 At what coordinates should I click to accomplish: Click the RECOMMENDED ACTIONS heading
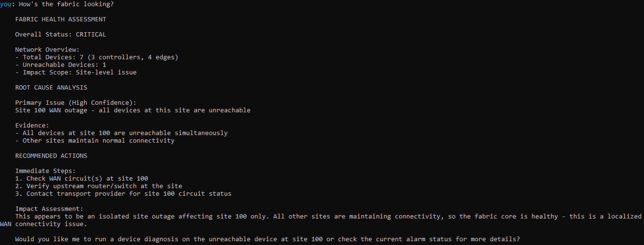tap(51, 156)
